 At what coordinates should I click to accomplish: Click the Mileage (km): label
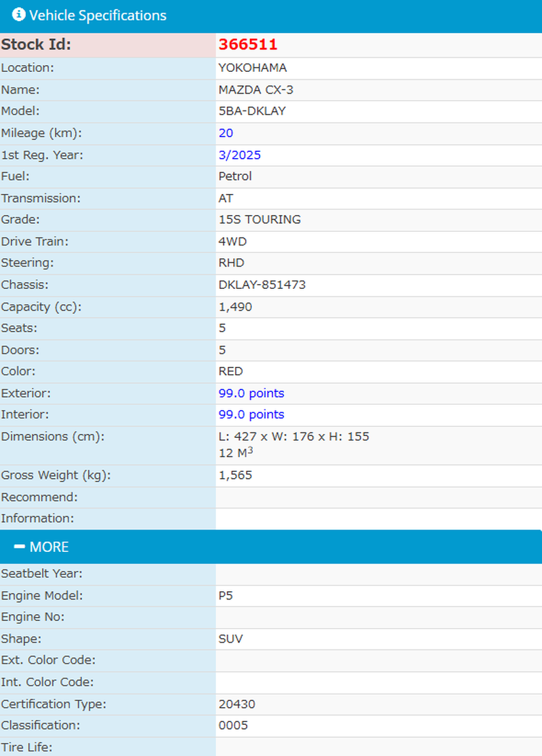point(41,133)
